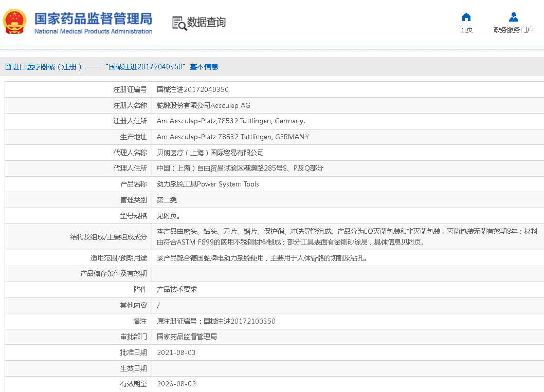The width and height of the screenshot is (544, 392).
Task: Click the small document icon before 进口医疗器械
Action: tap(8, 67)
